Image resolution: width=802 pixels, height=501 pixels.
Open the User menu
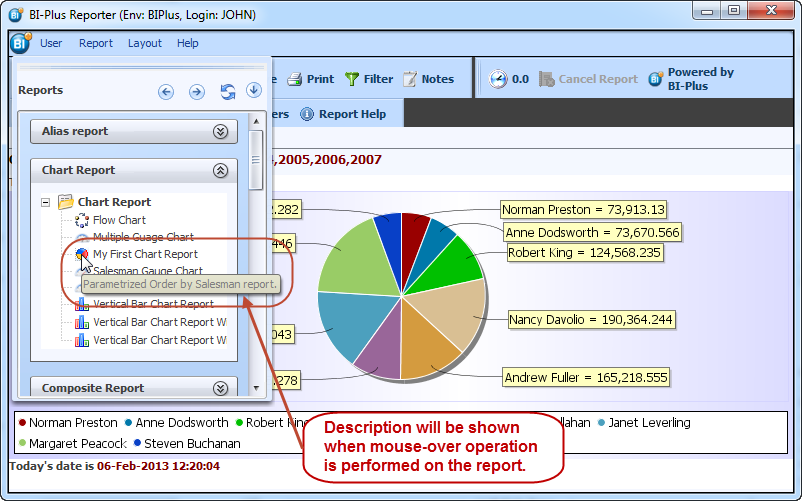click(x=51, y=43)
